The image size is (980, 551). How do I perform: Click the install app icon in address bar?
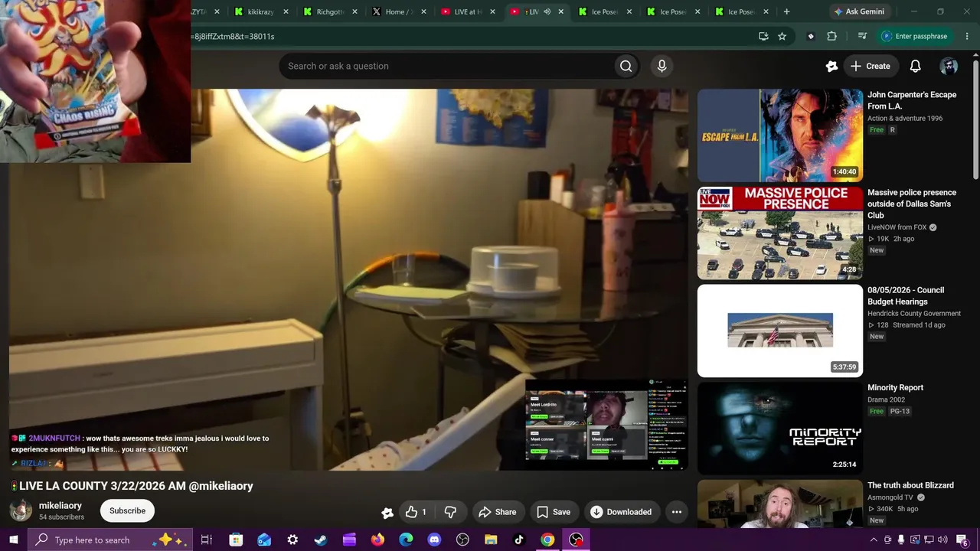(x=763, y=36)
